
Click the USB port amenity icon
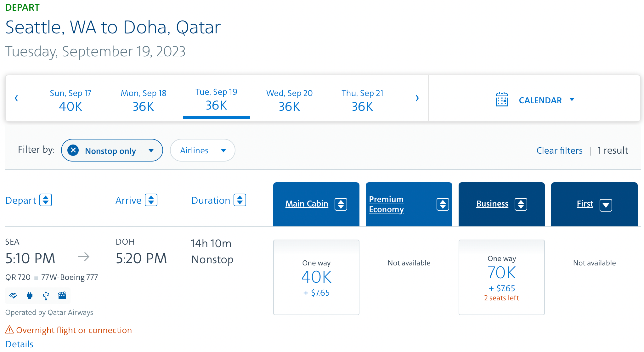tap(46, 296)
